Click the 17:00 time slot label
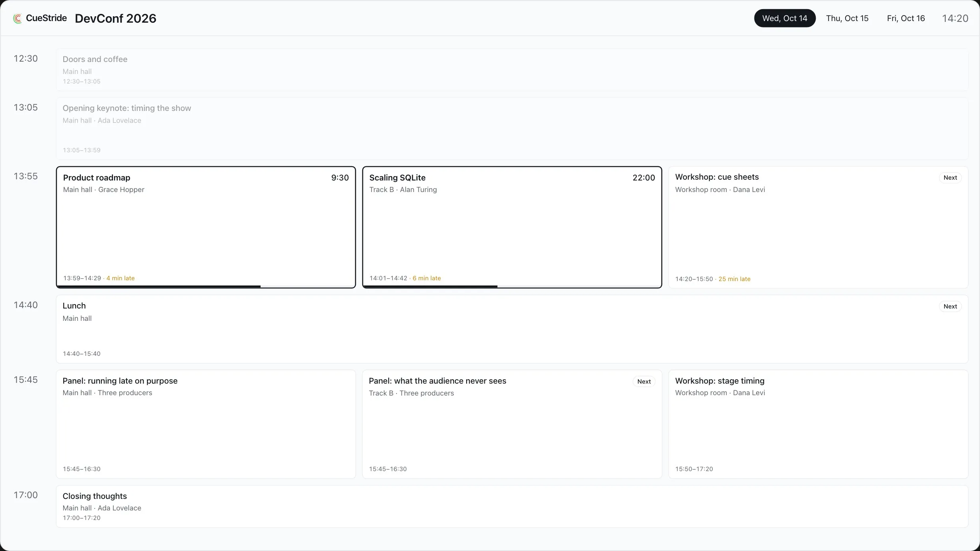This screenshot has height=551, width=980. [x=25, y=495]
